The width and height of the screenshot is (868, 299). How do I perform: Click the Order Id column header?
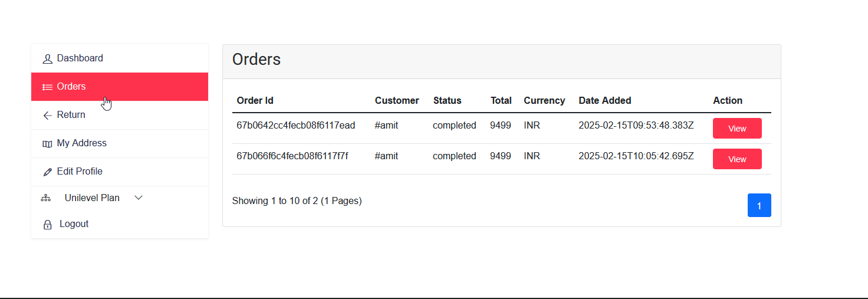click(x=255, y=101)
